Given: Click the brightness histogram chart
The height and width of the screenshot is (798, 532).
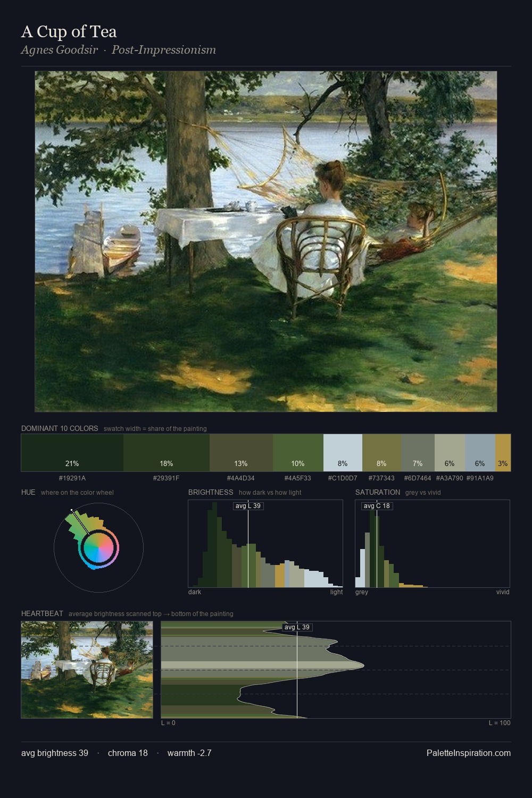Looking at the screenshot, I should [x=265, y=544].
